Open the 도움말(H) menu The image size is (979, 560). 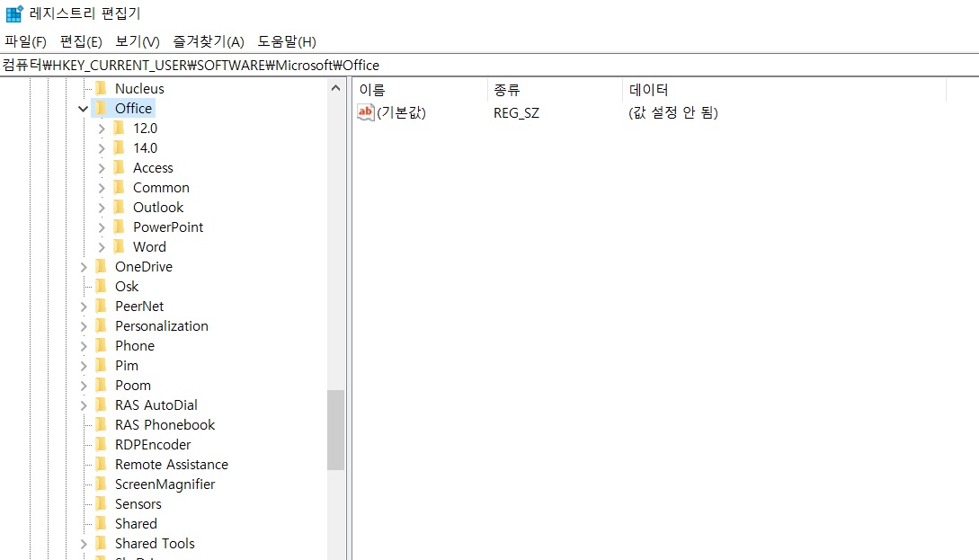pyautogui.click(x=287, y=42)
